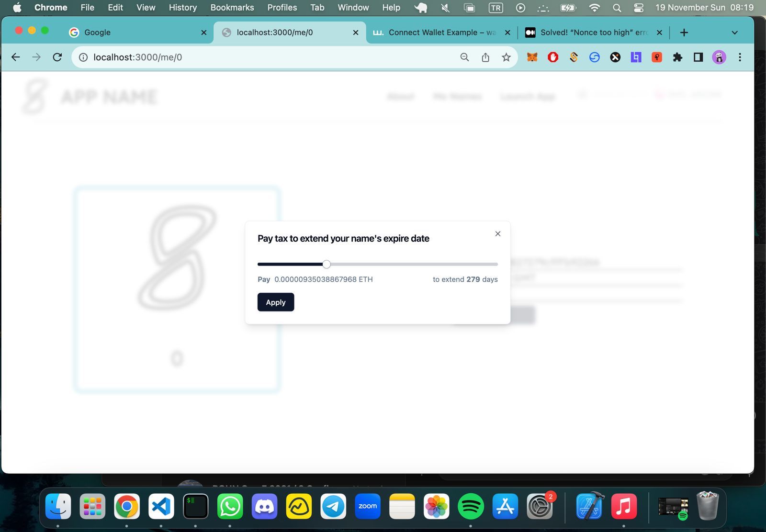Screen dimensions: 766x532
Task: Open Telegram from the Dock
Action: pos(333,506)
